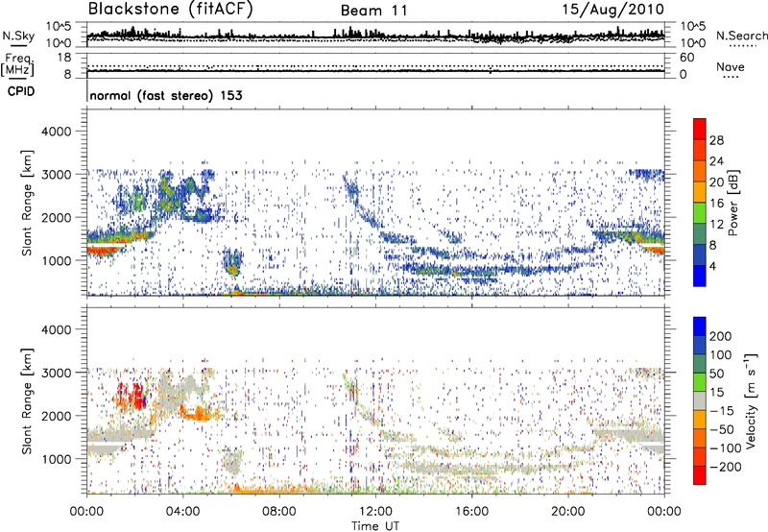The width and height of the screenshot is (768, 532).
Task: Click the '4' value on power scale
Action: [x=713, y=266]
